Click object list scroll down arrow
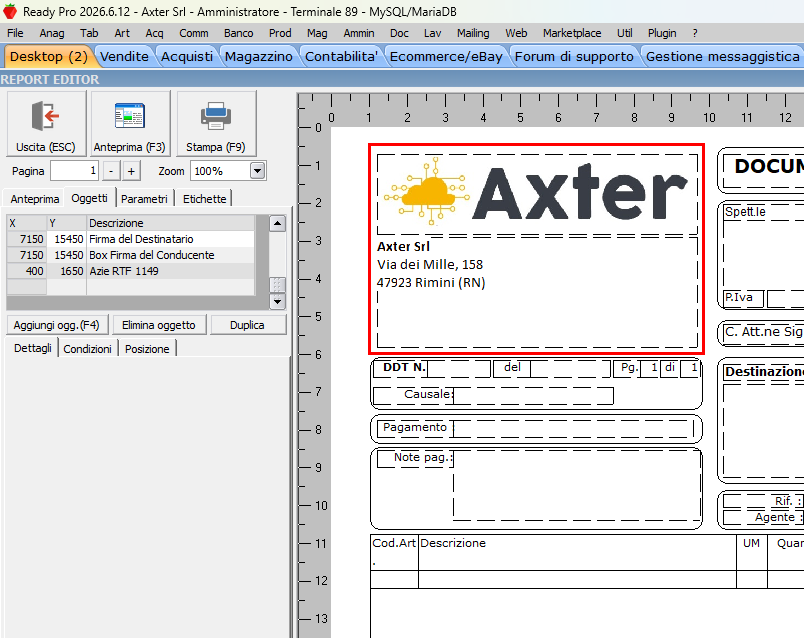This screenshot has height=638, width=804. tap(277, 302)
